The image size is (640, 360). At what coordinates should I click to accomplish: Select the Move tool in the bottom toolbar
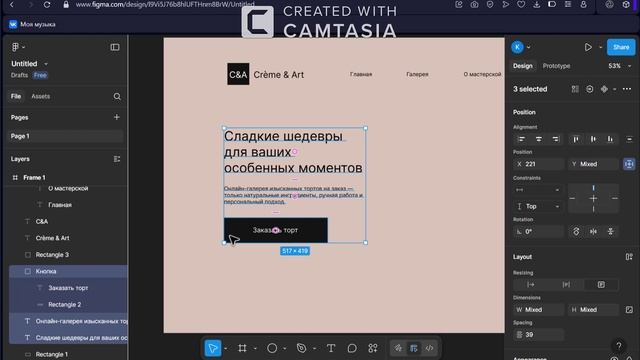213,348
